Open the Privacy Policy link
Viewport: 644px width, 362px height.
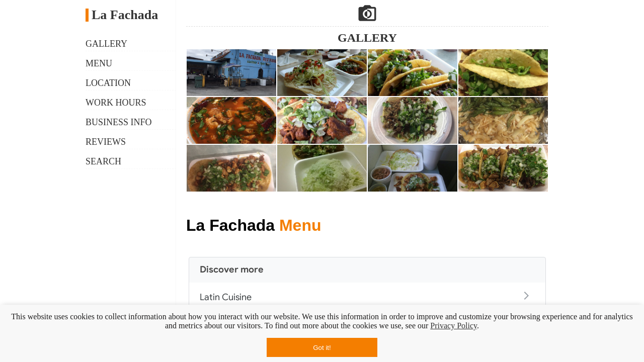pos(453,325)
